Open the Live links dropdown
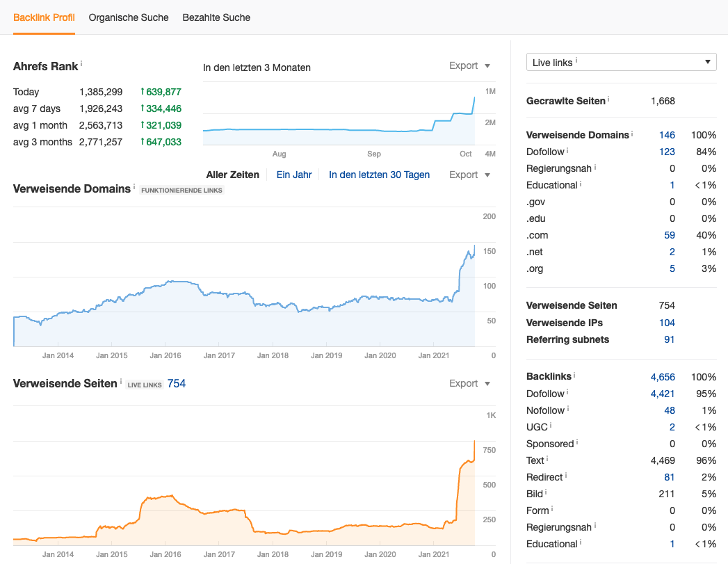Image resolution: width=728 pixels, height=564 pixels. [621, 63]
